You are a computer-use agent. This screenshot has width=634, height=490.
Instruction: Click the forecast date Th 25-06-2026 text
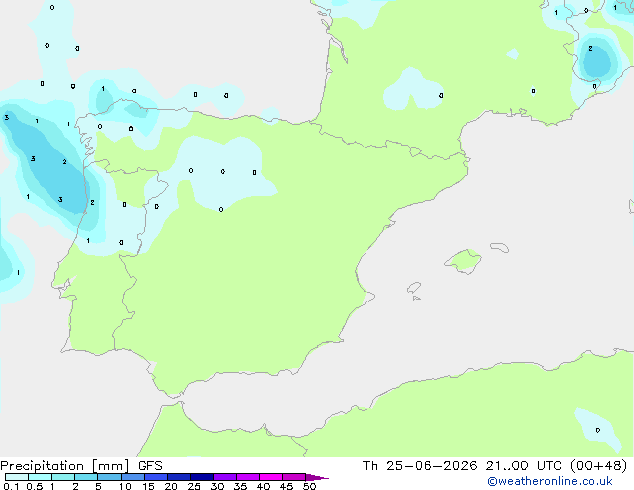click(420, 466)
